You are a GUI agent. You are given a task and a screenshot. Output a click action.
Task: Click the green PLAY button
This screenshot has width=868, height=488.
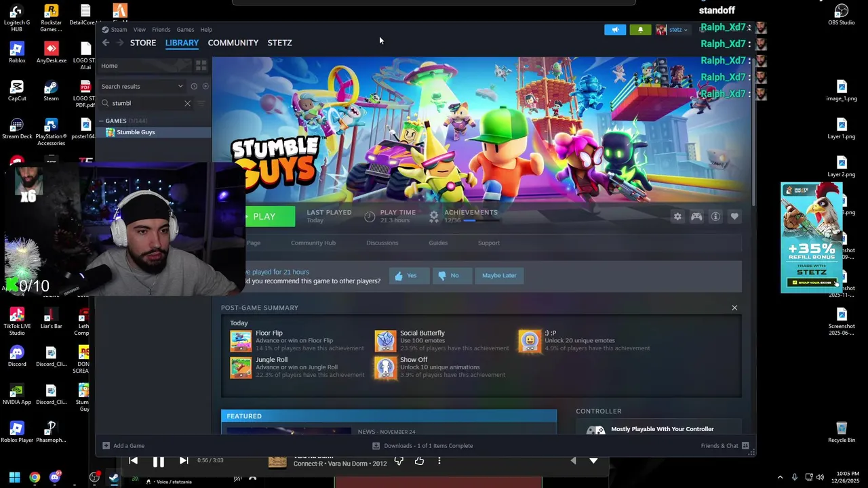pos(269,216)
